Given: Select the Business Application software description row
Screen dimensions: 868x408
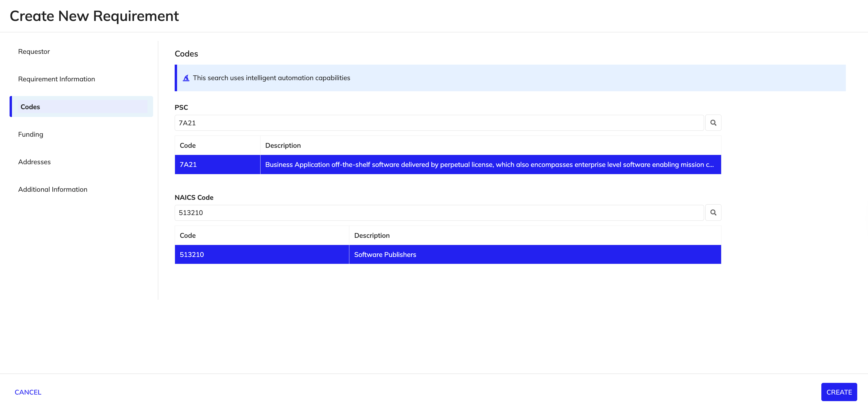Looking at the screenshot, I should point(491,165).
